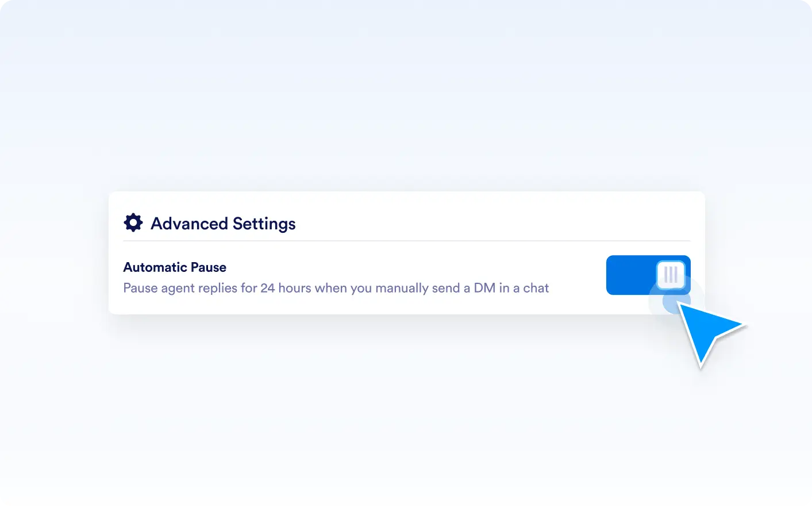
Task: Click "DM in a chat" in the description
Action: click(511, 288)
